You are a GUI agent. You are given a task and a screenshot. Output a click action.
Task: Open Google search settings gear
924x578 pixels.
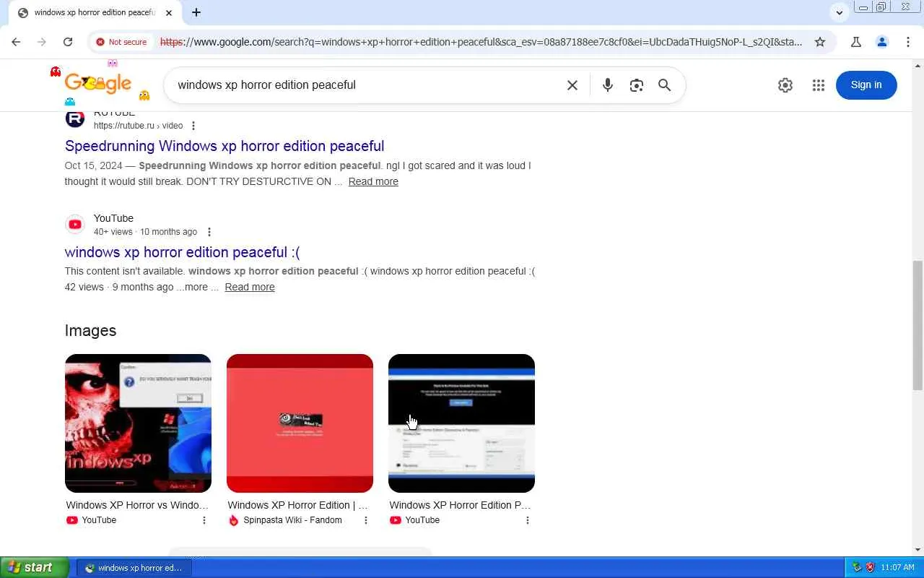click(785, 85)
